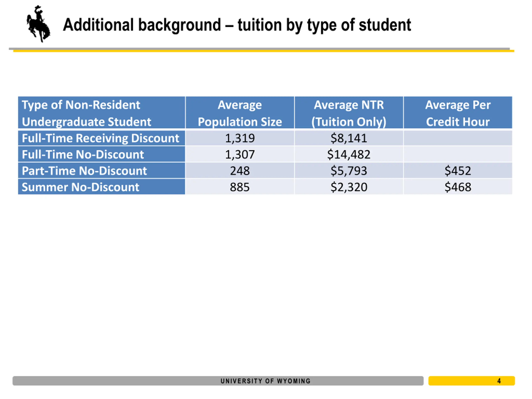The width and height of the screenshot is (532, 399).
Task: Click the 'Average Population Size' column header
Action: tap(240, 113)
